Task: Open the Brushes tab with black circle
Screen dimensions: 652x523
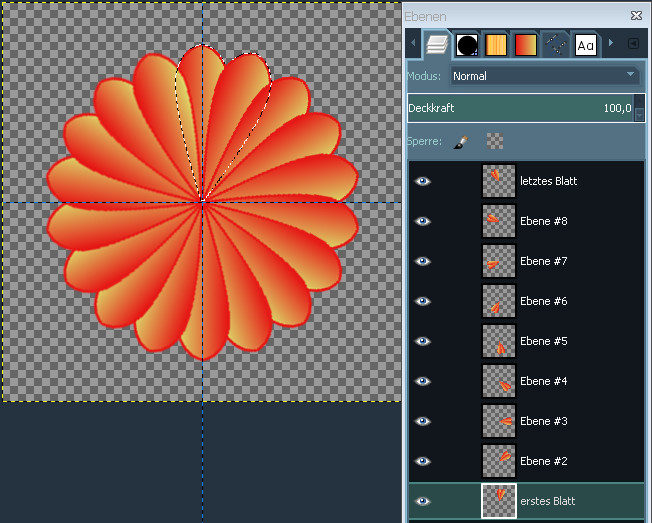Action: click(467, 45)
